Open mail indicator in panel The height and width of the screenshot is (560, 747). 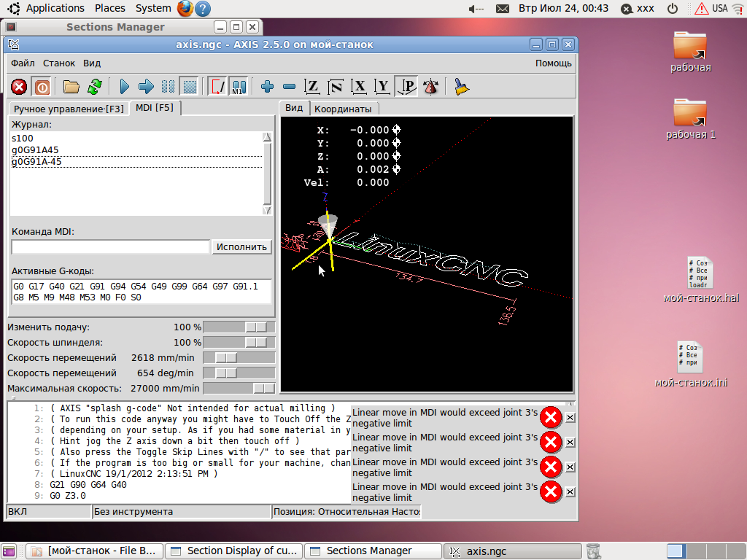pyautogui.click(x=502, y=9)
